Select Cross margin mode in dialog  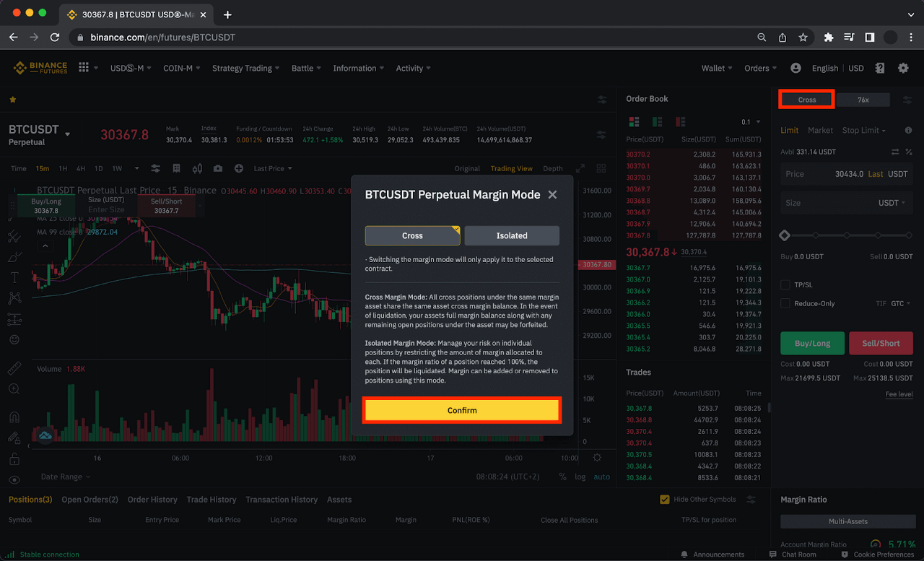click(x=412, y=235)
